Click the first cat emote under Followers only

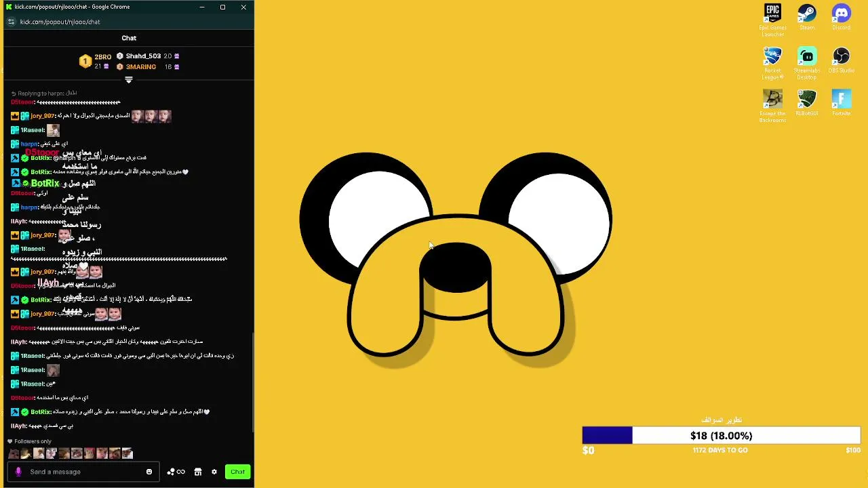[x=13, y=453]
